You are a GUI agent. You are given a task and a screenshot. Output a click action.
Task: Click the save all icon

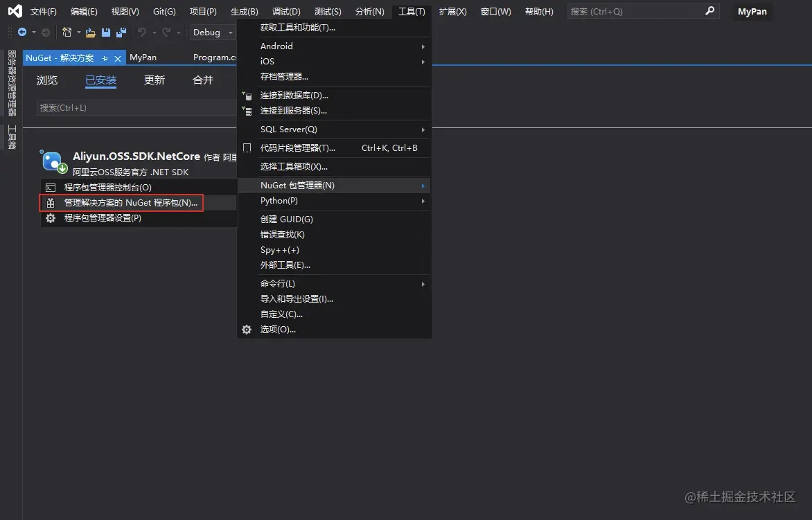[121, 32]
